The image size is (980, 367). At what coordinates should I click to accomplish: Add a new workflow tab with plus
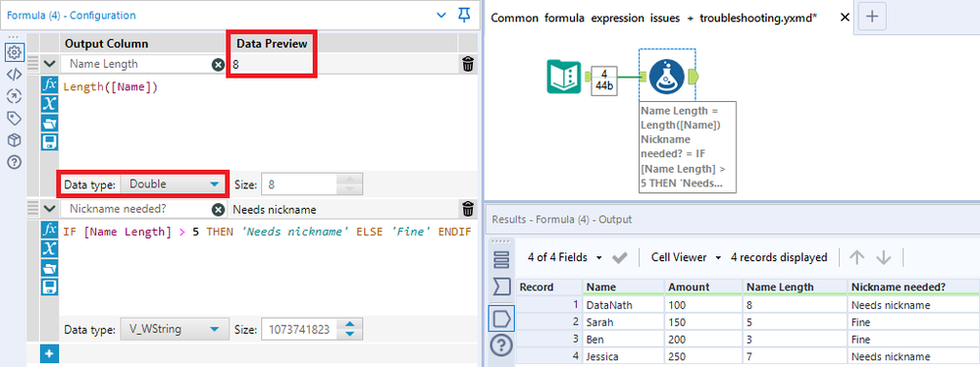point(872,18)
